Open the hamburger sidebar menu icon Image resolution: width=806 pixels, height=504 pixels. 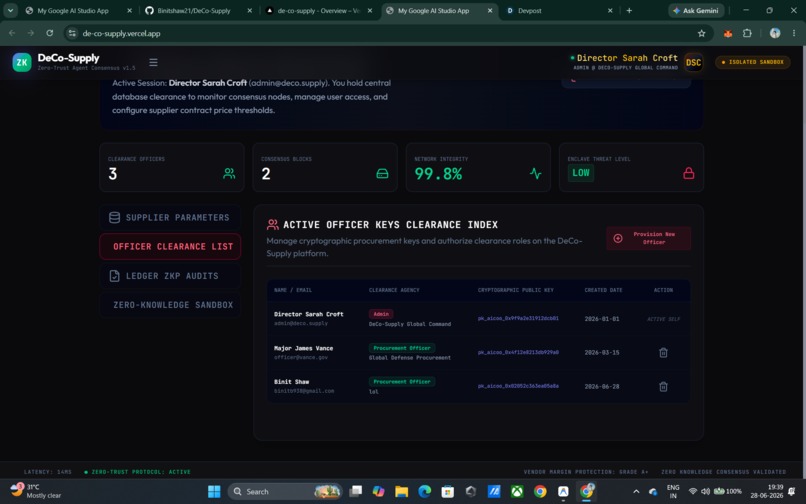(153, 62)
